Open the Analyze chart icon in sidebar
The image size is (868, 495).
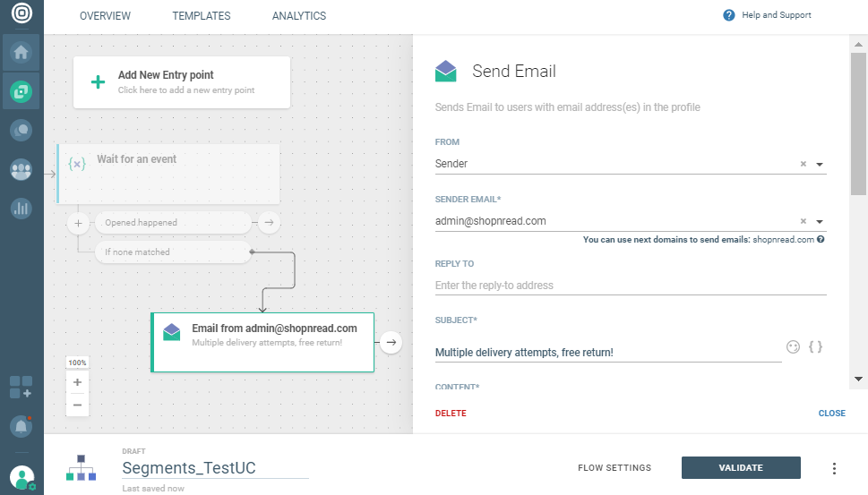(21, 209)
